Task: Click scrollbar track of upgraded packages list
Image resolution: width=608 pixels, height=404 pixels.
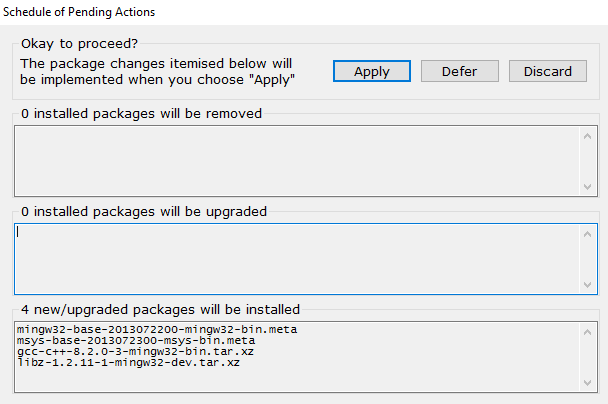Action: (x=586, y=258)
